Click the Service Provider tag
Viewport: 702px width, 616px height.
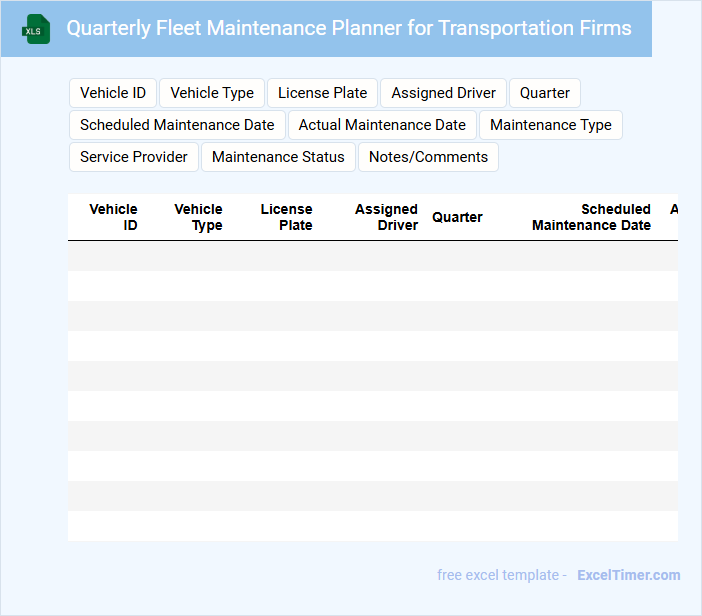pyautogui.click(x=134, y=157)
